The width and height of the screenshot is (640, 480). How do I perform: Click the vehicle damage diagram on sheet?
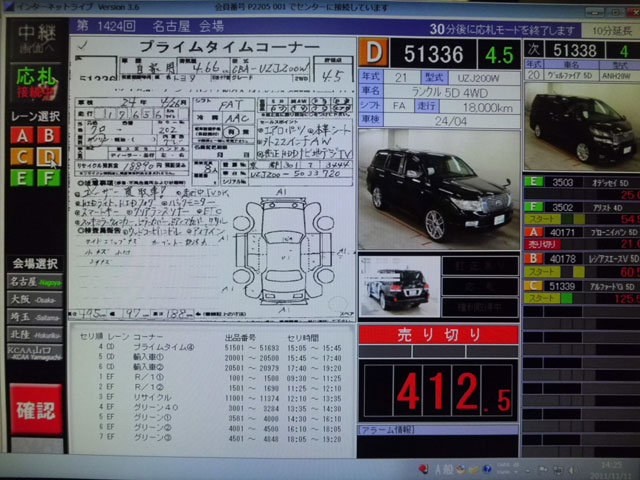pyautogui.click(x=285, y=250)
